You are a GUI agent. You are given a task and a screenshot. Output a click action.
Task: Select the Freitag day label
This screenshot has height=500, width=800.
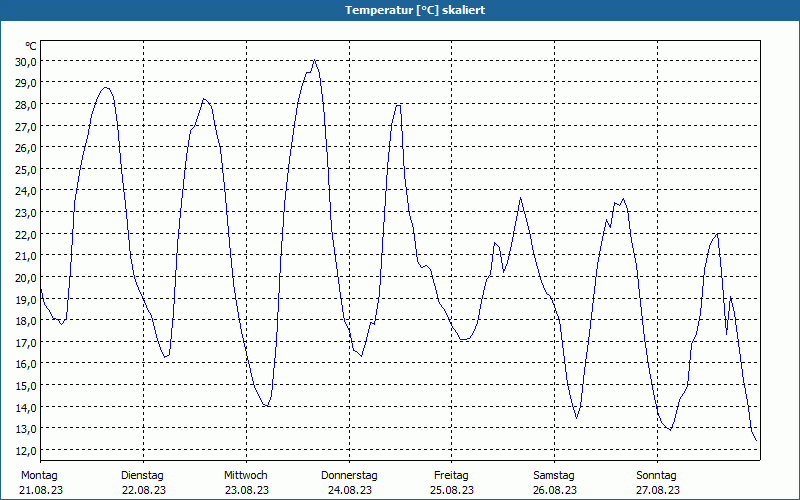click(451, 475)
